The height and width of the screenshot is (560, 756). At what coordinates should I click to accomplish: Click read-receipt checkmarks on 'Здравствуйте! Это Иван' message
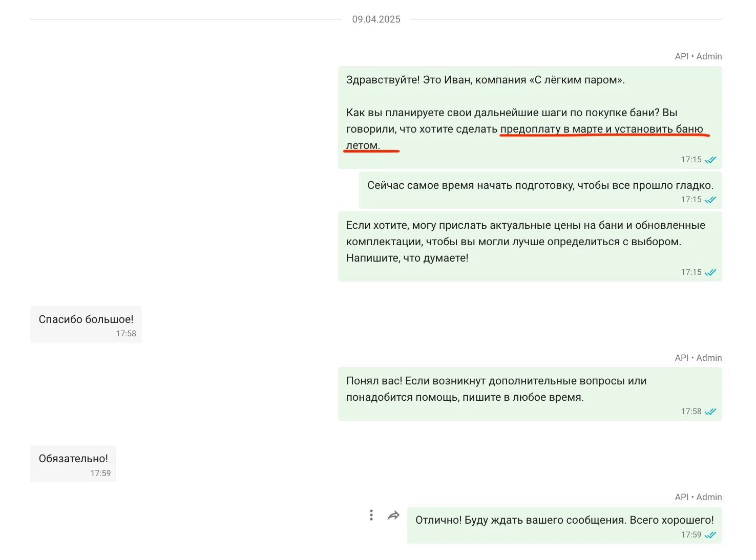tap(710, 160)
